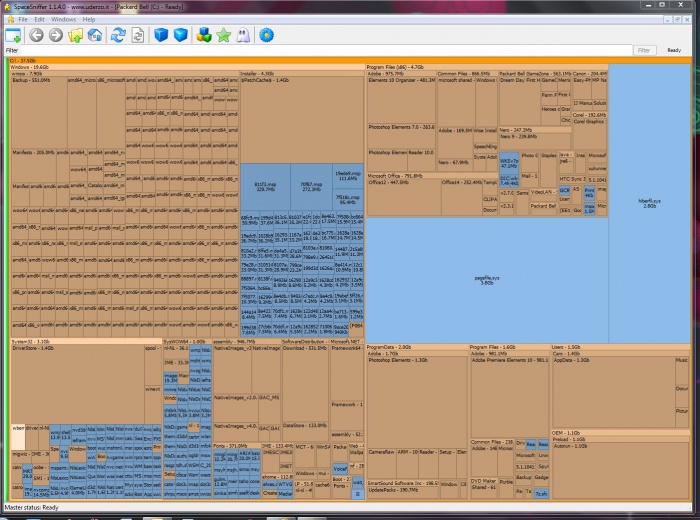Click the Filter button at right
The image size is (700, 520).
[x=644, y=50]
